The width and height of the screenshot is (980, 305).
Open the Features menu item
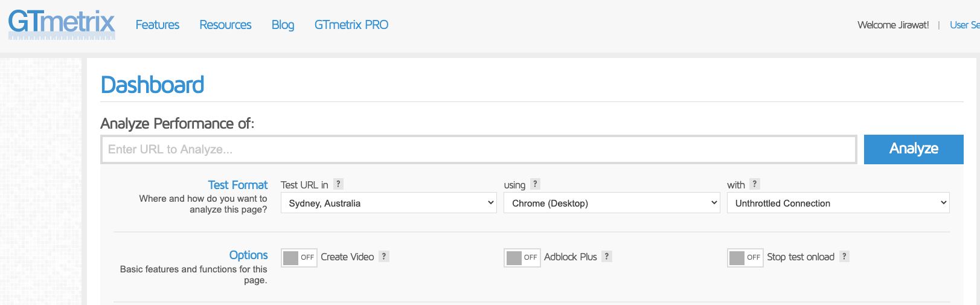point(157,25)
